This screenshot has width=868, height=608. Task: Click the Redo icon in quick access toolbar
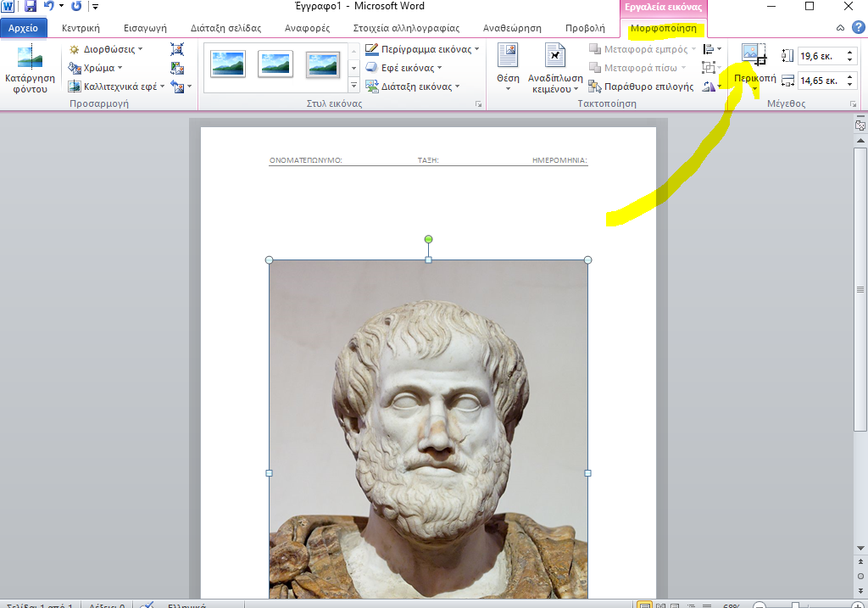76,6
